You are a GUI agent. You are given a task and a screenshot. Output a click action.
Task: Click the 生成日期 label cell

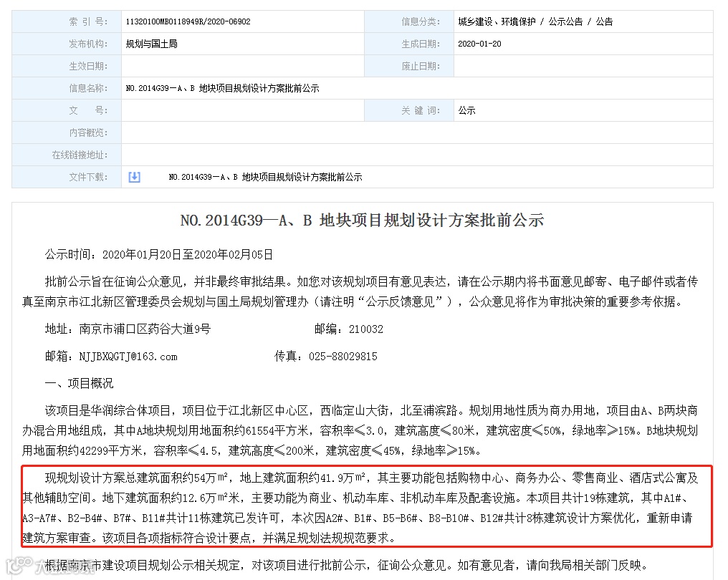(x=409, y=44)
